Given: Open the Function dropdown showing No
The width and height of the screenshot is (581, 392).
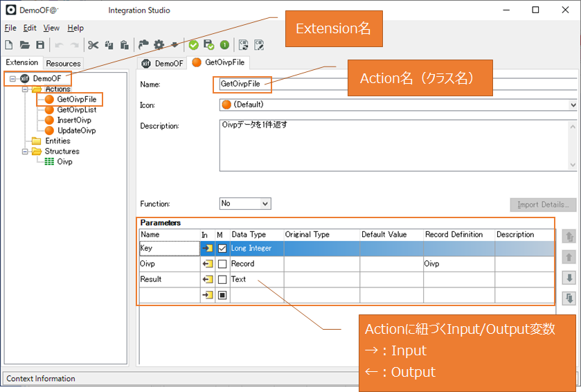Looking at the screenshot, I should [x=245, y=204].
